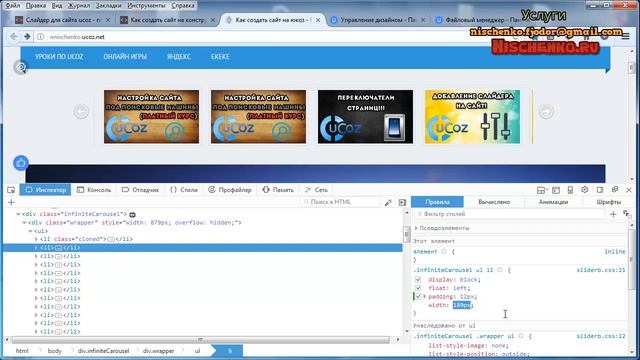The height and width of the screenshot is (360, 640).
Task: Uncheck the 'float: left' property checkbox
Action: [x=418, y=288]
